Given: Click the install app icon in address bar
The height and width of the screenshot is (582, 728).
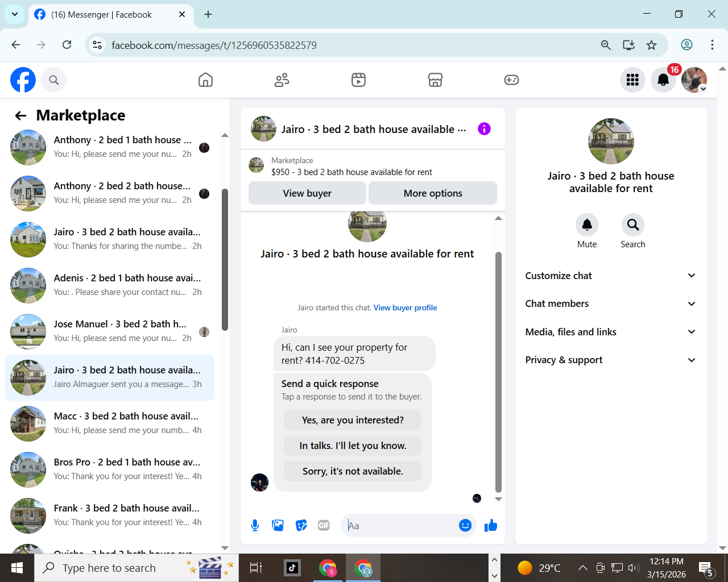Looking at the screenshot, I should tap(628, 45).
